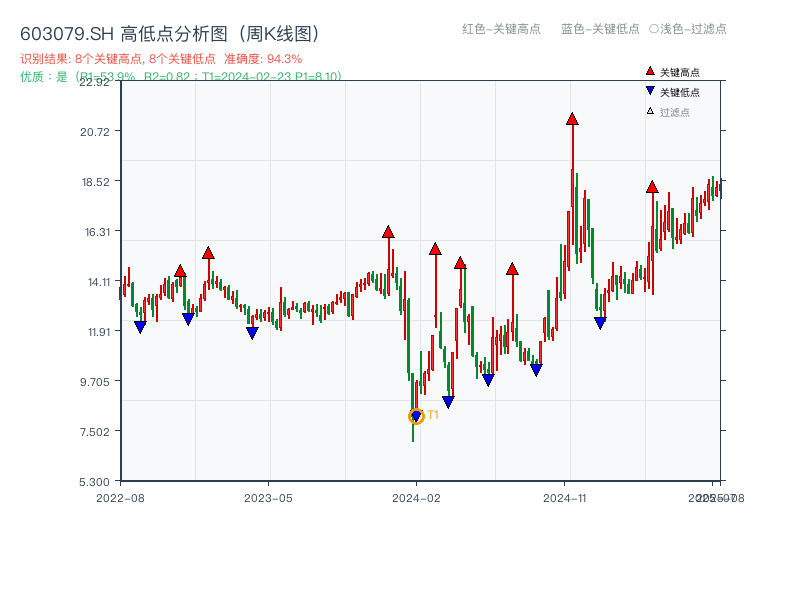Viewport: 800px width, 600px height.
Task: Click the highest red key-high triangle near 21
Action: tap(572, 119)
